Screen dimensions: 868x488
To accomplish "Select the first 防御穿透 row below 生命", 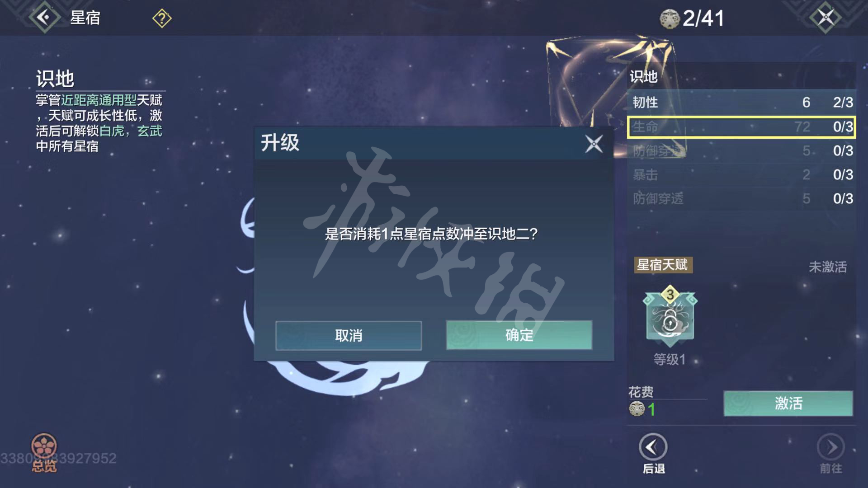I will click(x=741, y=150).
